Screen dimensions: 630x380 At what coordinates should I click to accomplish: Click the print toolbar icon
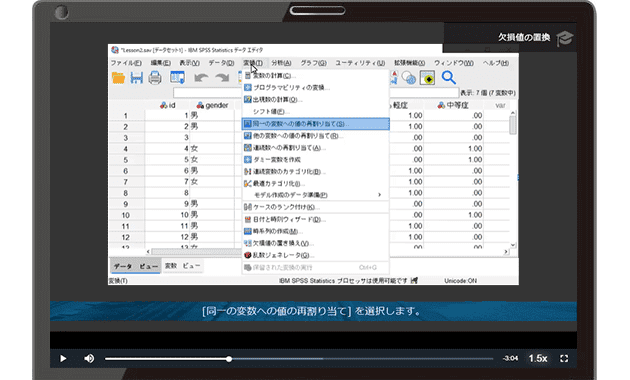click(x=155, y=78)
